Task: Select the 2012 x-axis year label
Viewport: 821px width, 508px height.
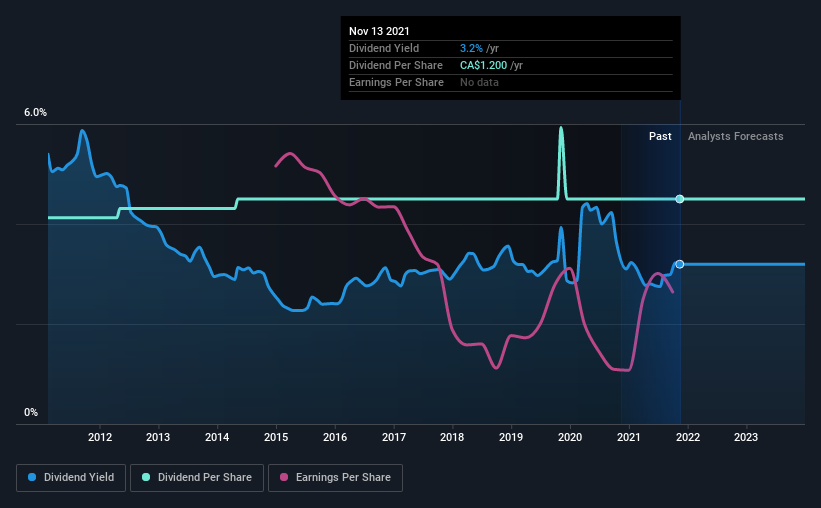Action: point(99,437)
